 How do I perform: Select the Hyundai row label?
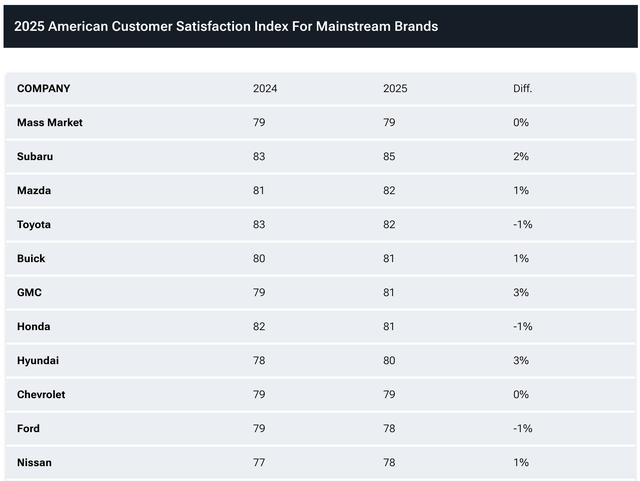[38, 361]
